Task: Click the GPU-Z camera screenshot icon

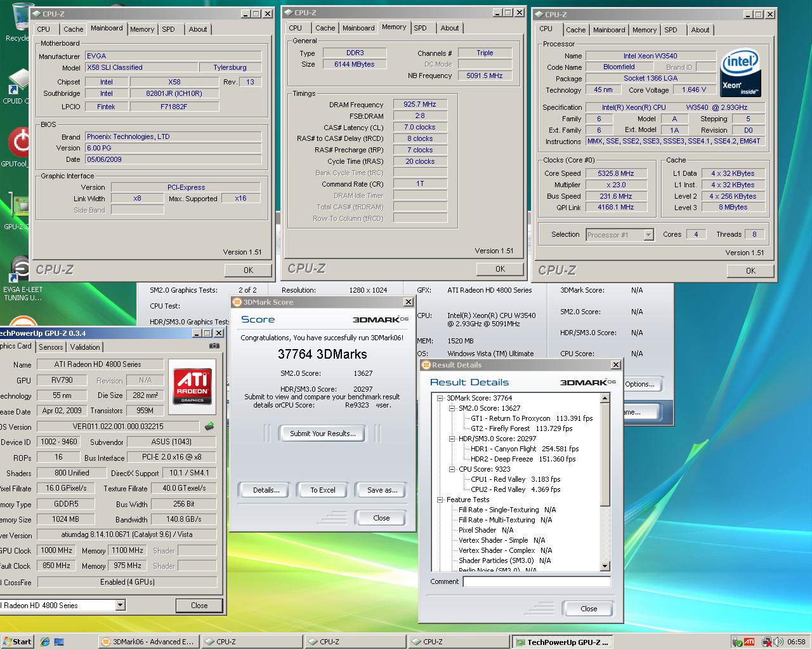Action: click(214, 346)
